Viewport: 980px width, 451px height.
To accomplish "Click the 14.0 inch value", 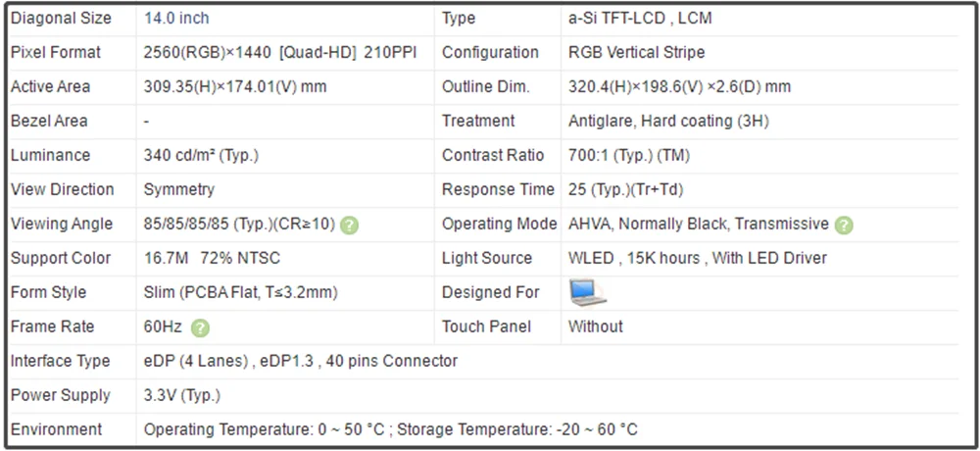I will point(176,19).
